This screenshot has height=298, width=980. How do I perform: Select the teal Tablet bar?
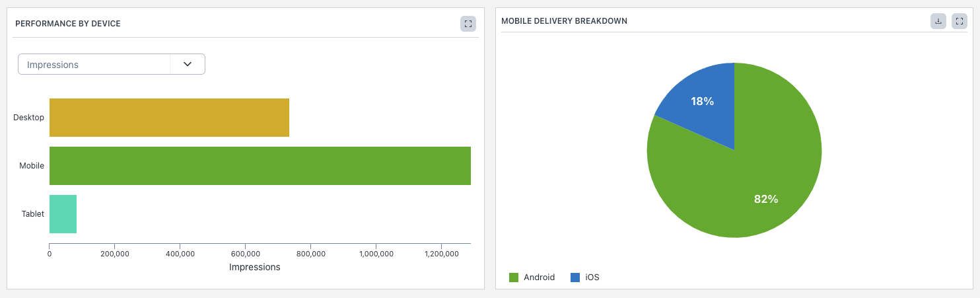[63, 214]
